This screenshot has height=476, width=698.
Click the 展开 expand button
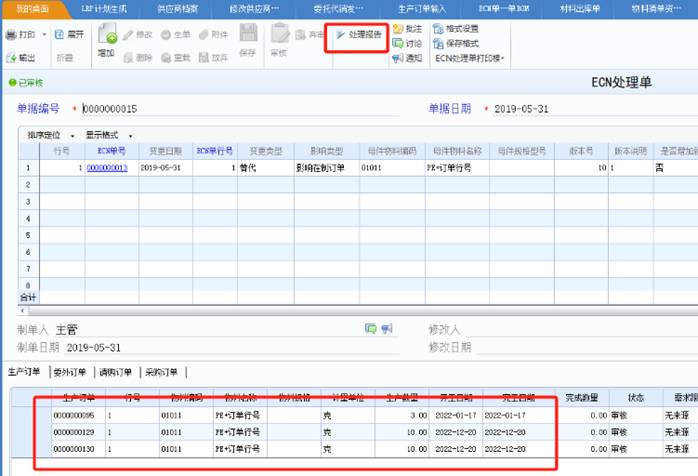[x=69, y=34]
